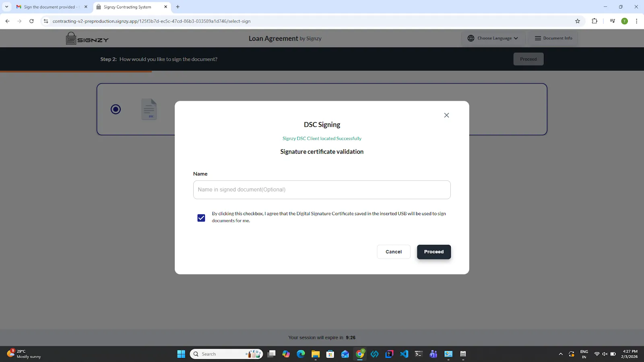View site information icon in address bar
The width and height of the screenshot is (644, 362).
(46, 21)
